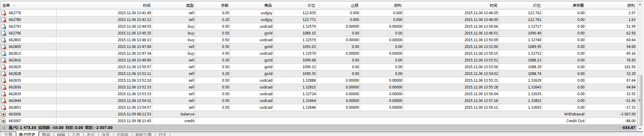Sort by the 定单 column header
This screenshot has height=136, width=644.
(x=6, y=5)
